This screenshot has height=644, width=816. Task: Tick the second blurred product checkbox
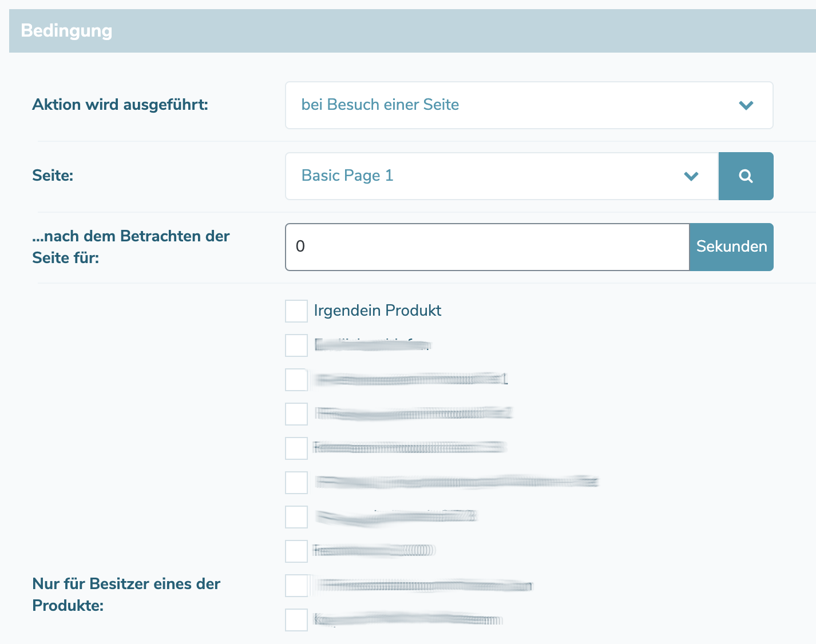coord(296,380)
